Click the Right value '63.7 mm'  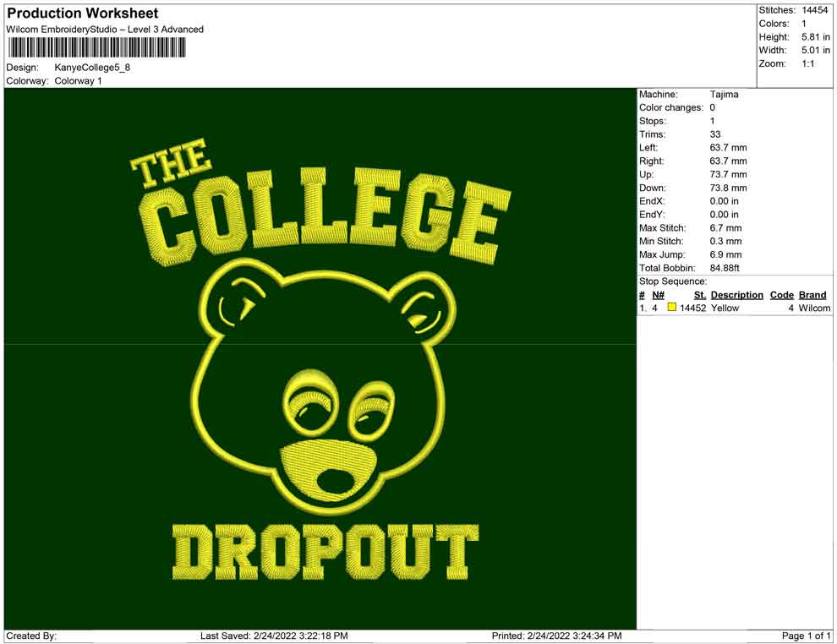(729, 161)
